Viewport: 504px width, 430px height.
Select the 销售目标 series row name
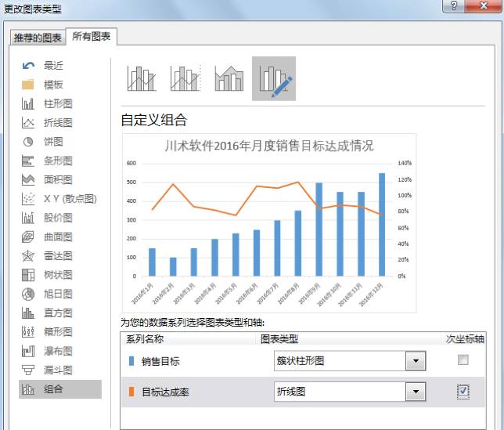(x=160, y=362)
